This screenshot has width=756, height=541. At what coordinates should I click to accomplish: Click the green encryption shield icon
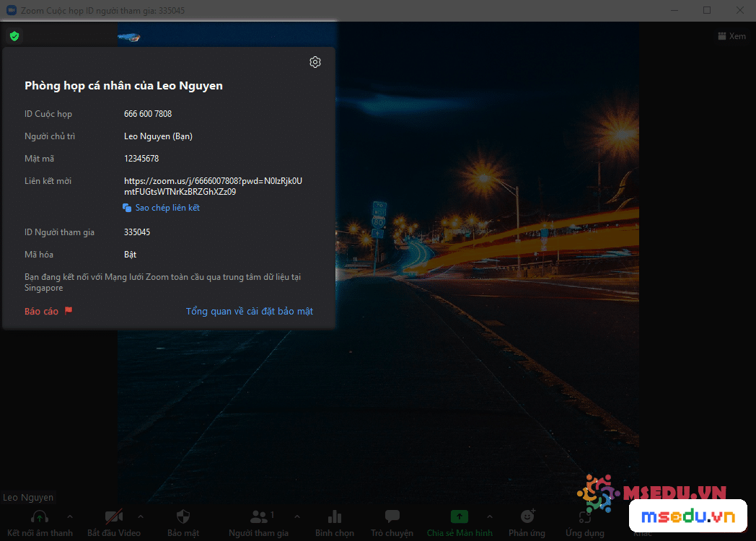(14, 36)
